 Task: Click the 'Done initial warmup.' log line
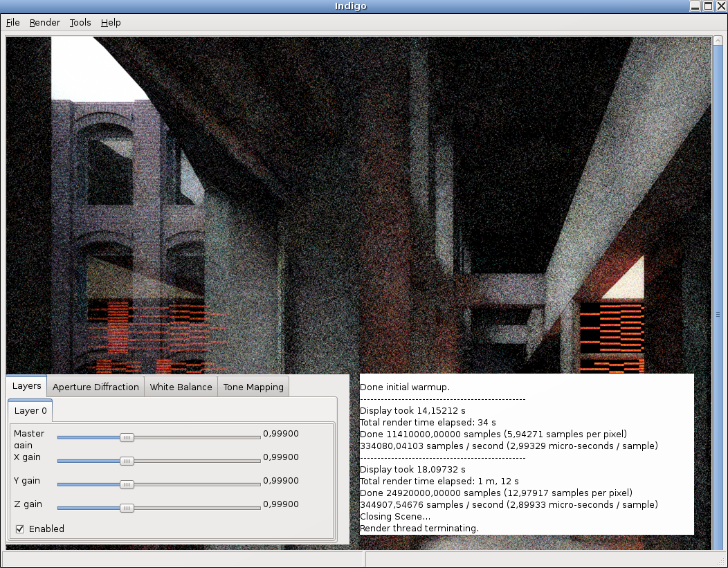point(405,387)
